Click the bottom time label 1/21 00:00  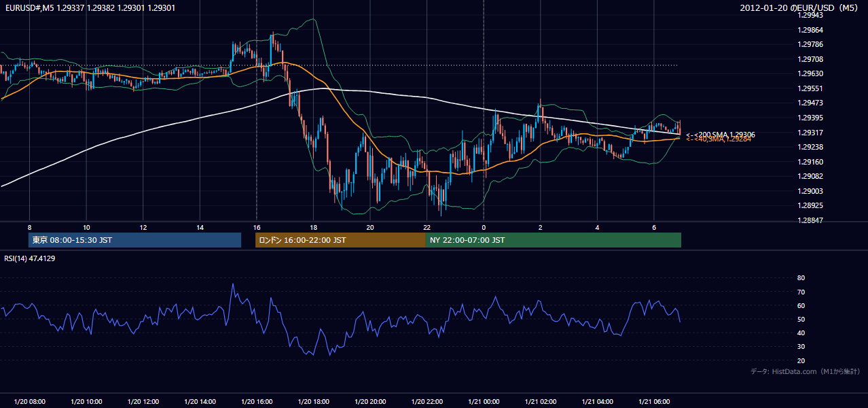coord(484,402)
